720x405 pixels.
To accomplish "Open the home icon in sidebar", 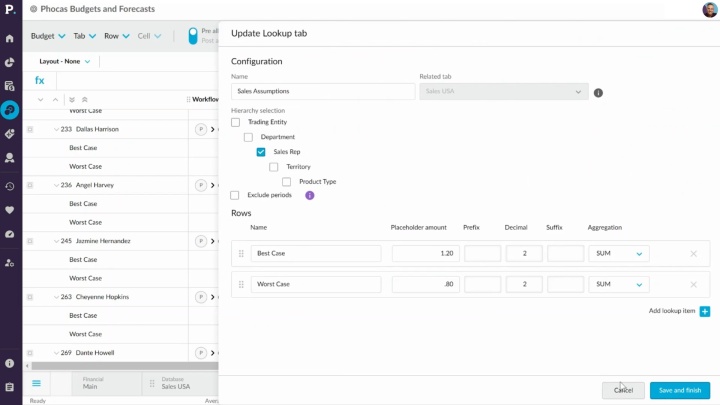I will click(x=9, y=39).
